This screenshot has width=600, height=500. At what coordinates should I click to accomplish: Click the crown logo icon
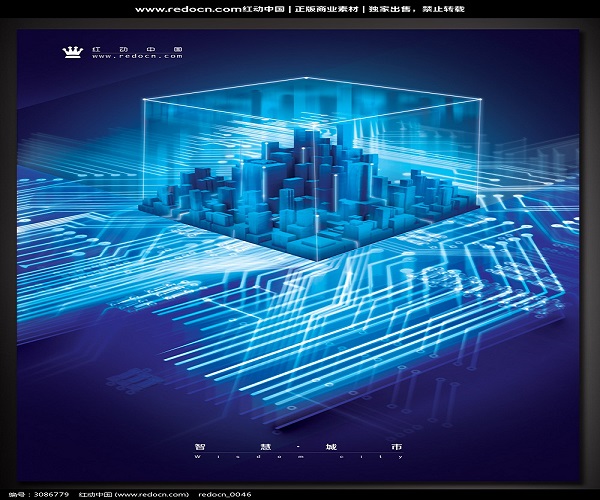pos(71,50)
